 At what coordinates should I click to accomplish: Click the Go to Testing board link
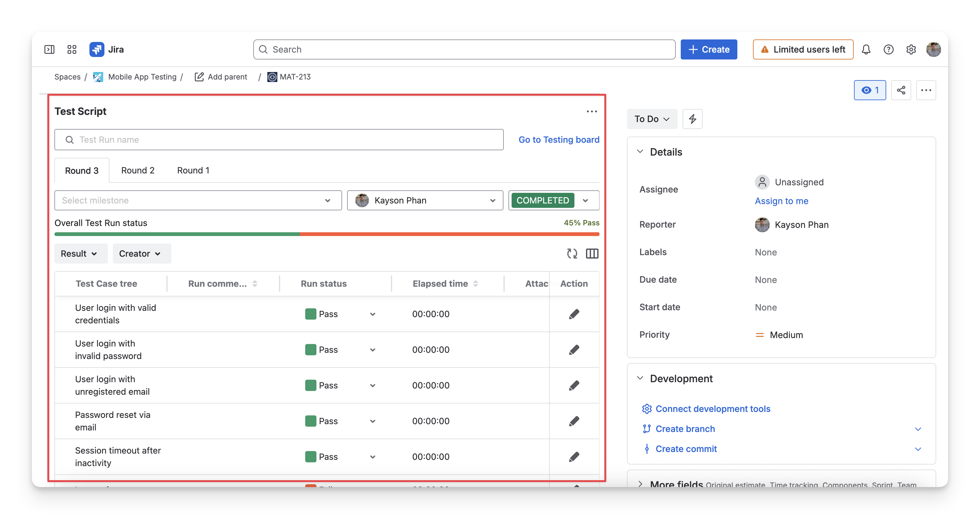point(558,140)
